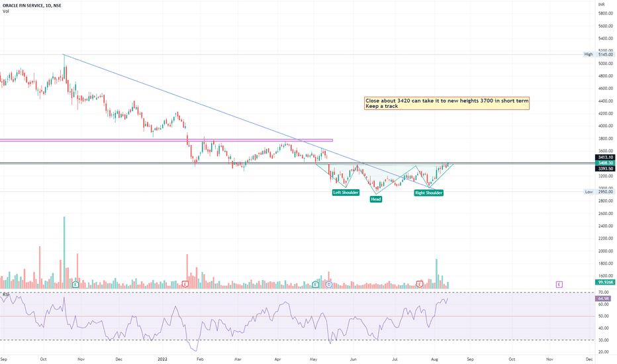
Task: Open the blue dividend D marker
Action: pos(329,284)
